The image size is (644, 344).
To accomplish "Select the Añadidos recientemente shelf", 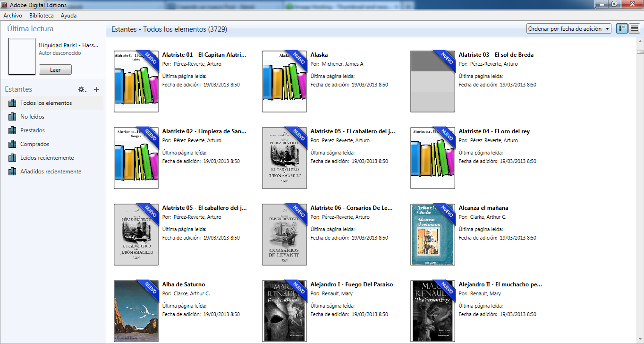I will pyautogui.click(x=52, y=172).
